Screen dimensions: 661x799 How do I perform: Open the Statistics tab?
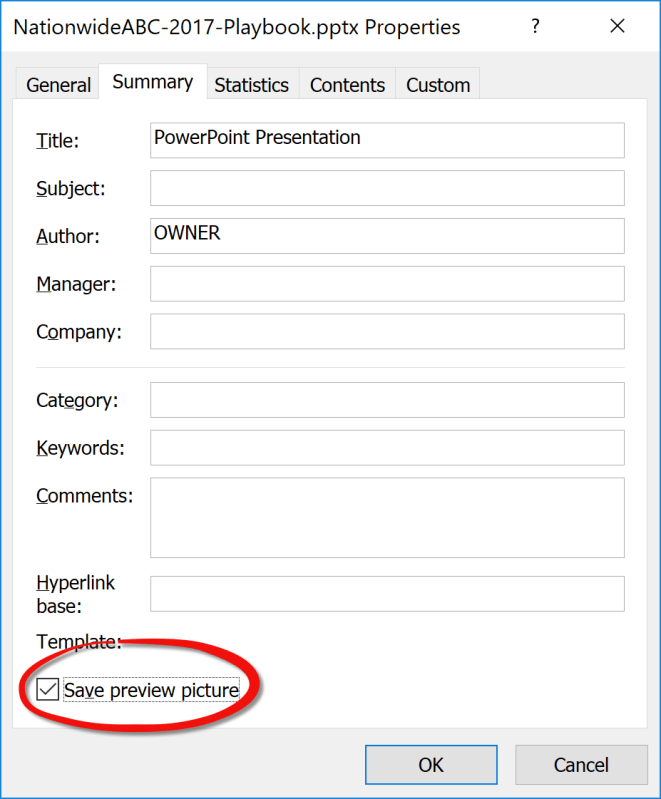tap(251, 85)
